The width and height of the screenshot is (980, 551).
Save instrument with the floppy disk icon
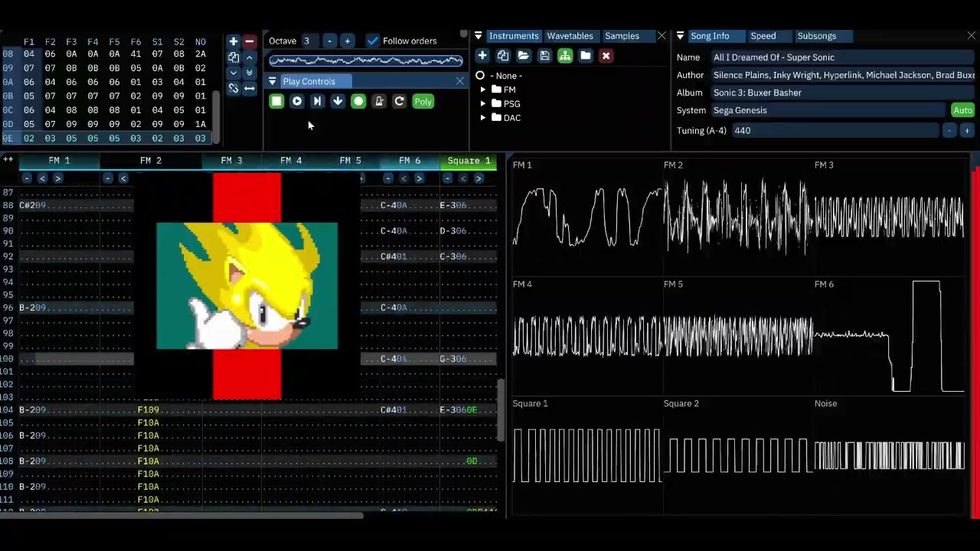point(544,56)
